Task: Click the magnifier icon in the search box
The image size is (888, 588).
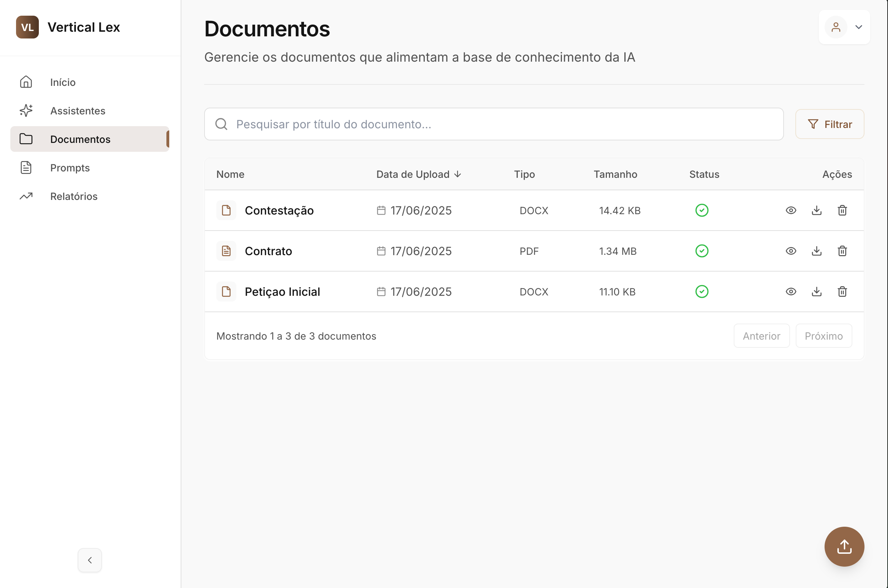Action: point(221,124)
